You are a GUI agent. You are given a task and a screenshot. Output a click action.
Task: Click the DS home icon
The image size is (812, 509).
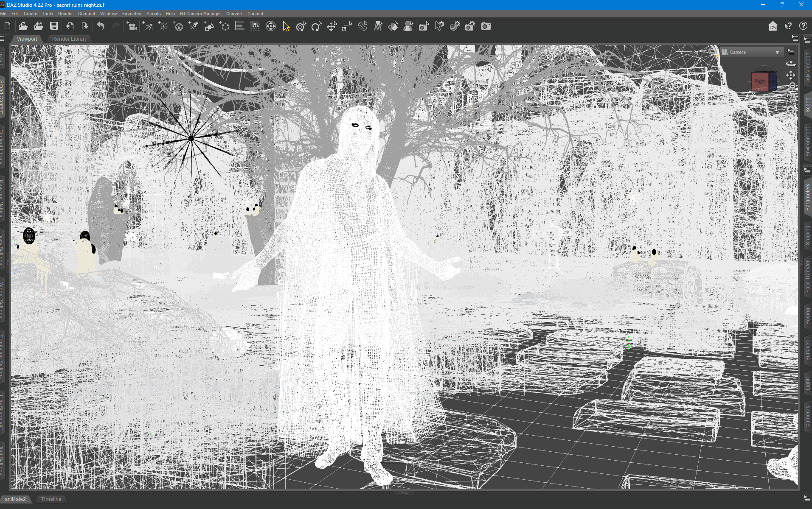point(773,26)
